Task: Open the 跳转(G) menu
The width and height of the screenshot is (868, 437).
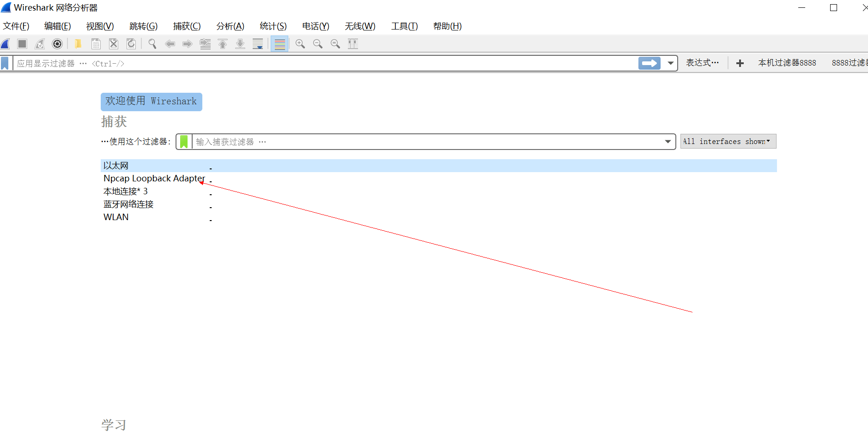Action: click(x=144, y=26)
